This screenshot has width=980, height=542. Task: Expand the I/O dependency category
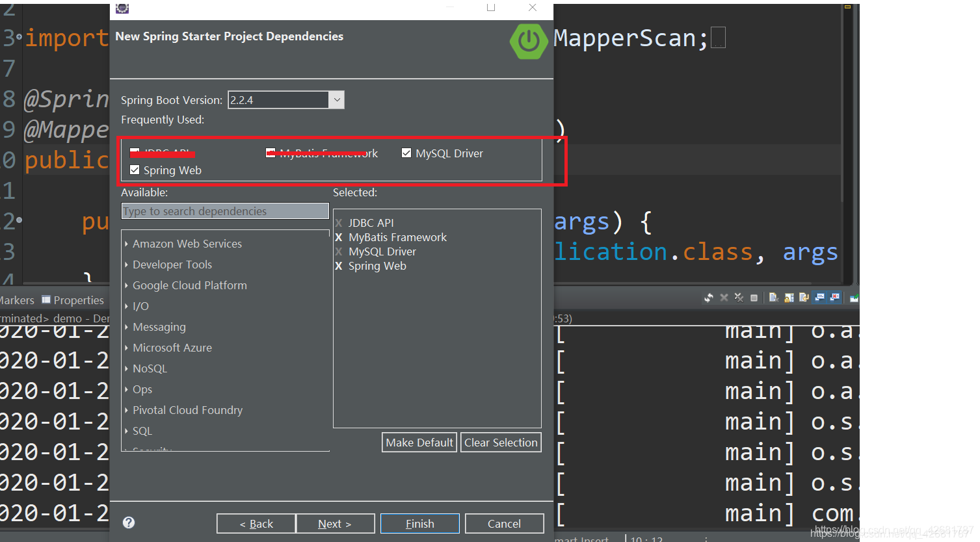[x=126, y=306]
